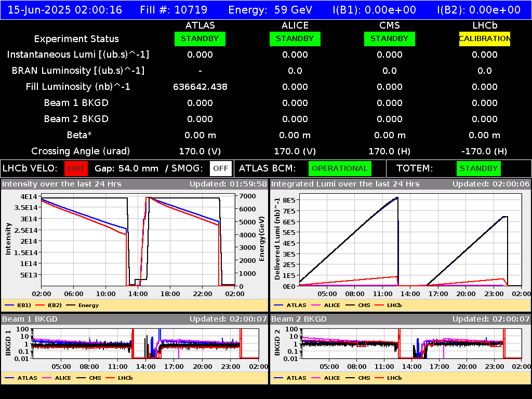Image resolution: width=532 pixels, height=399 pixels.
Task: Click the Intensity over the last 24 Hrs title
Action: click(x=62, y=184)
